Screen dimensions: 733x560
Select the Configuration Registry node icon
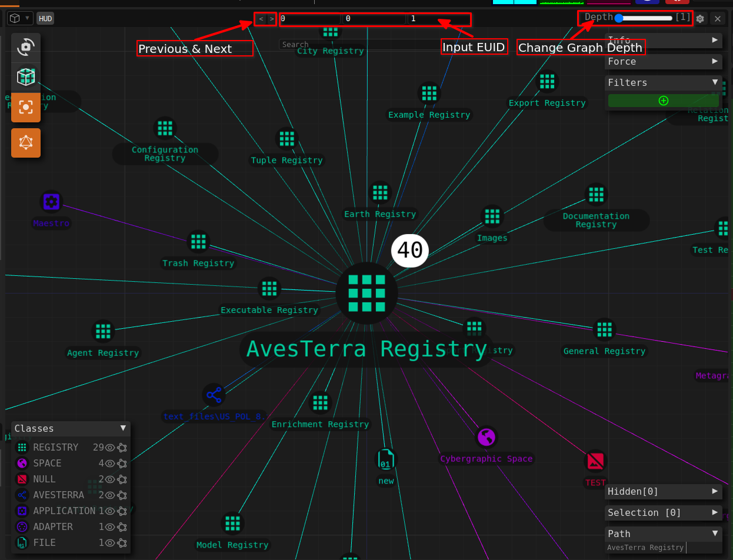pyautogui.click(x=165, y=128)
